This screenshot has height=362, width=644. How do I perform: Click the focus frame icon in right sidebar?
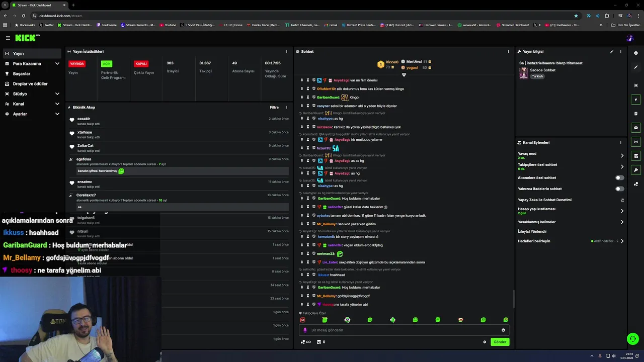636,85
